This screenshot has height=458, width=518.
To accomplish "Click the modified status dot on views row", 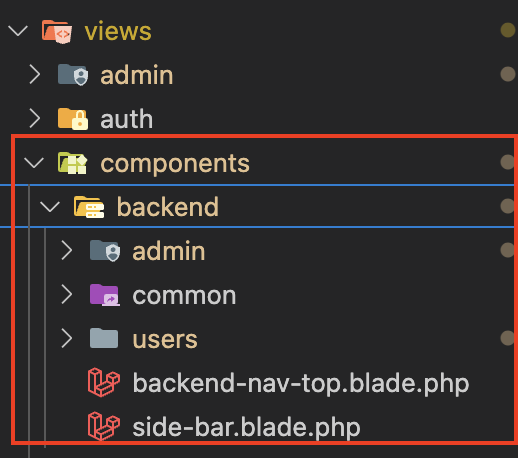I will [508, 30].
